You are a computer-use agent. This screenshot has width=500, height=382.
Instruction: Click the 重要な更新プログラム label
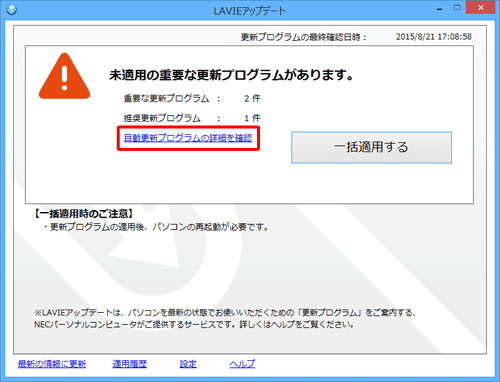tap(166, 98)
